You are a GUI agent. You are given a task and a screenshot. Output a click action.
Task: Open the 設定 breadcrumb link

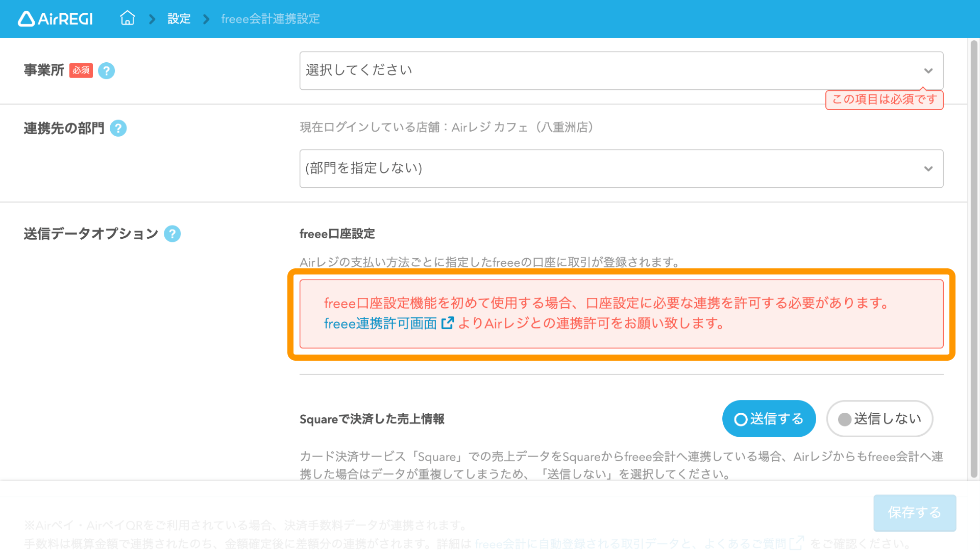(x=179, y=19)
